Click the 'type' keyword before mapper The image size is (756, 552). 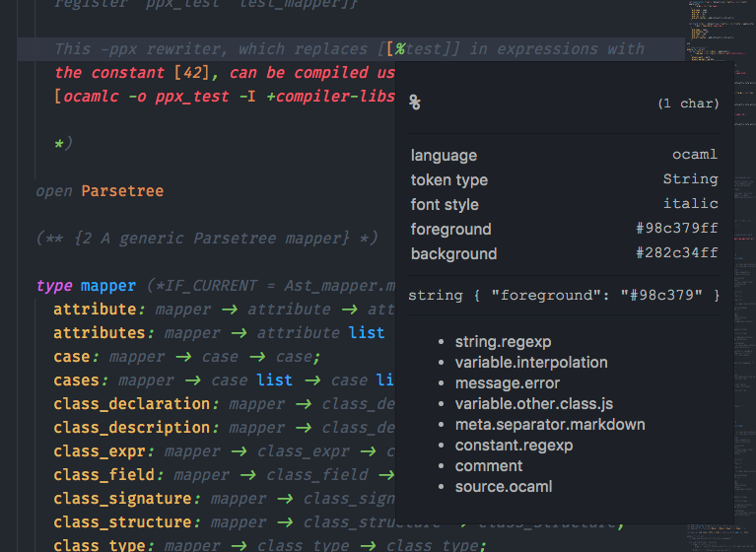[54, 286]
